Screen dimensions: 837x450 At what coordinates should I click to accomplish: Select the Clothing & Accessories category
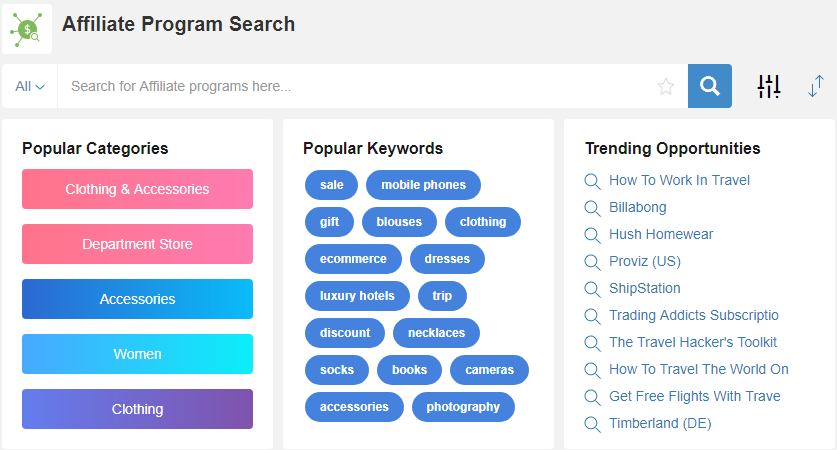coord(137,189)
